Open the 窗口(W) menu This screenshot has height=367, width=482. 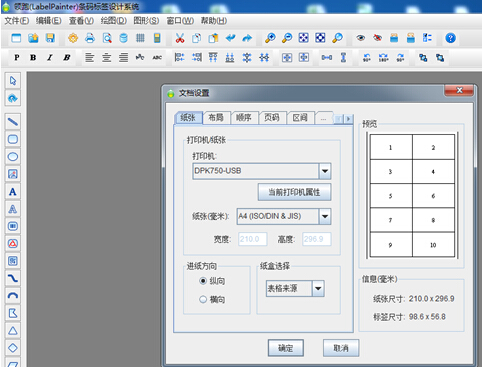180,21
